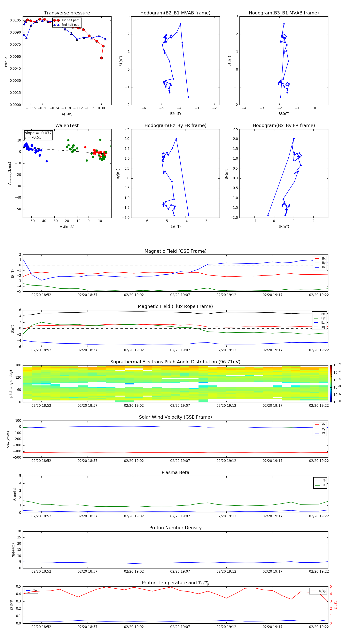Select 'Vz' in the velocity legend
Screen dimensions: 351x644
click(320, 433)
